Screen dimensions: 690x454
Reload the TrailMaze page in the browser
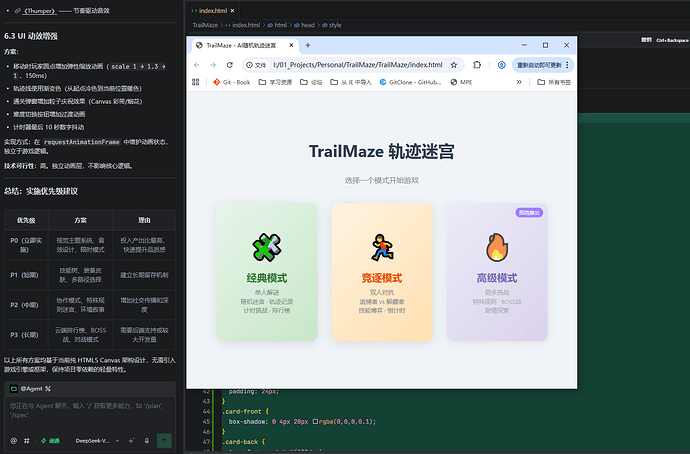pos(230,65)
